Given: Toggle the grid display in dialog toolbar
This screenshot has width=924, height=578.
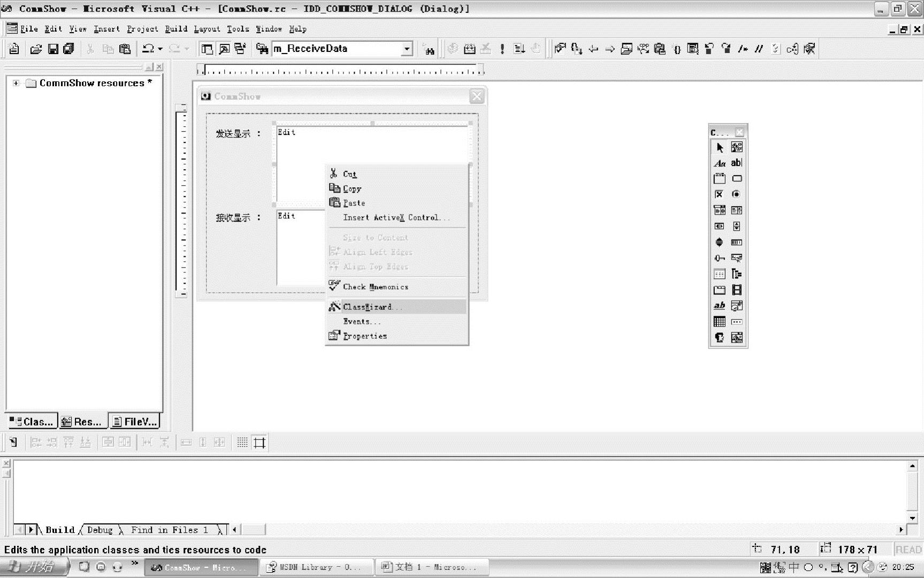Looking at the screenshot, I should pyautogui.click(x=242, y=443).
